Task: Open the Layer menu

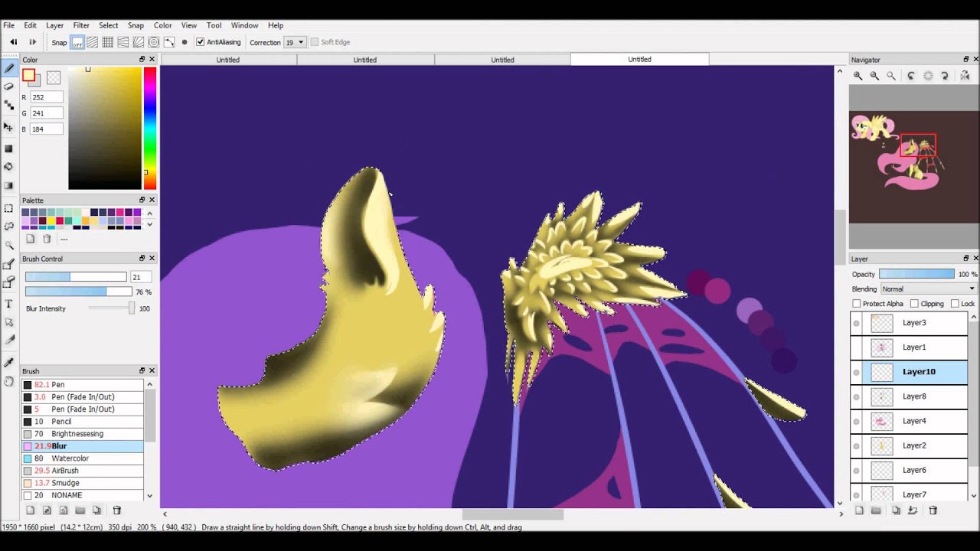Action: point(54,25)
